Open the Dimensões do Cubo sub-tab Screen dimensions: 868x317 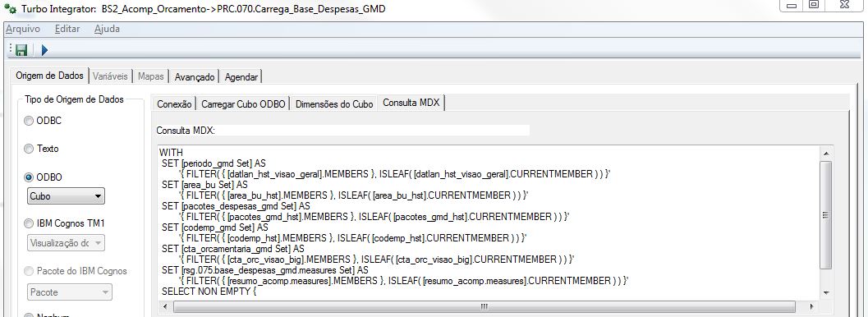pyautogui.click(x=333, y=104)
